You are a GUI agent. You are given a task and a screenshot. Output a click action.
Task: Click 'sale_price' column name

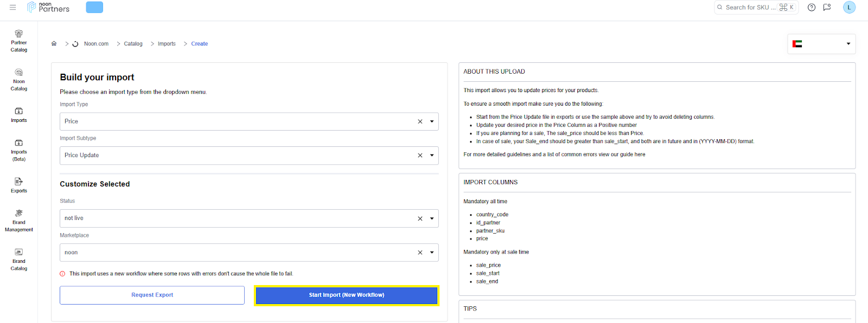point(488,266)
